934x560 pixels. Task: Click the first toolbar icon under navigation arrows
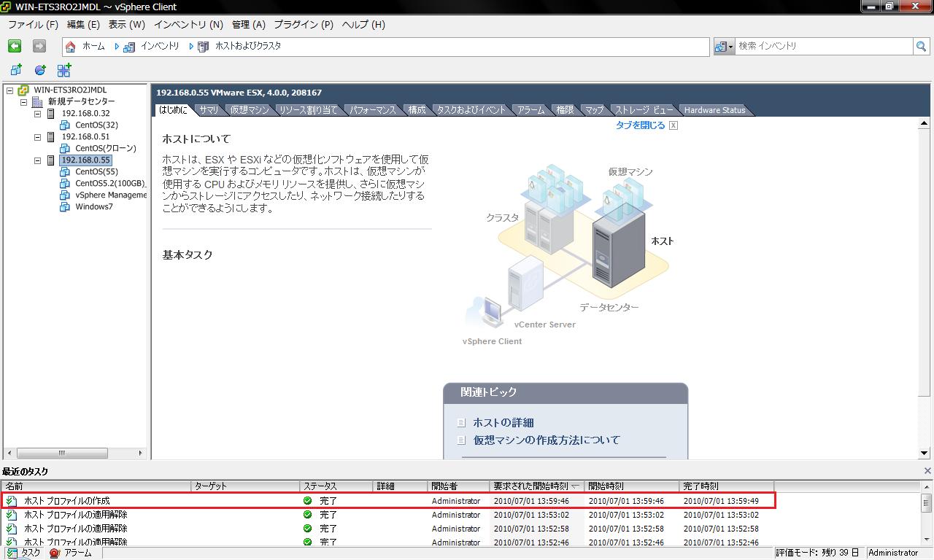tap(16, 70)
